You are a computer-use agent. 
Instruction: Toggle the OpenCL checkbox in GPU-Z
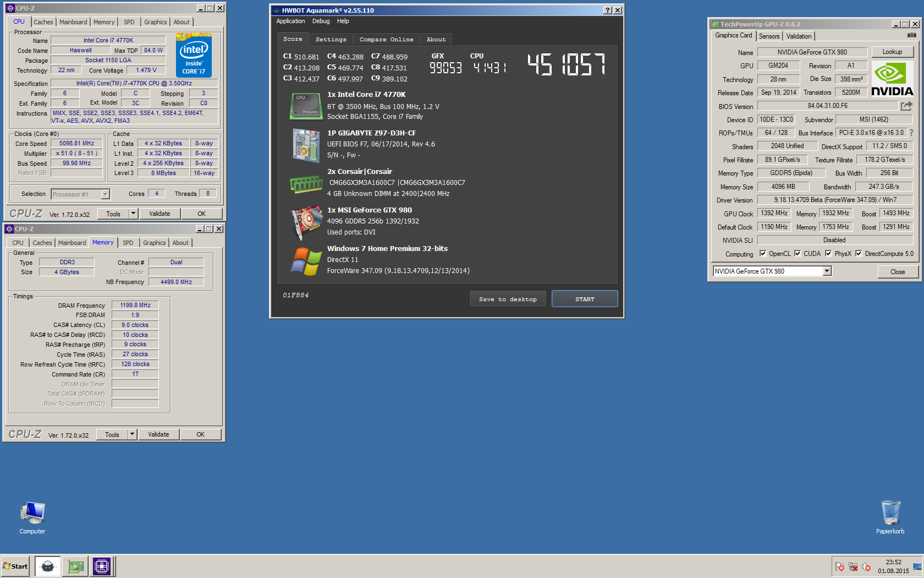763,254
